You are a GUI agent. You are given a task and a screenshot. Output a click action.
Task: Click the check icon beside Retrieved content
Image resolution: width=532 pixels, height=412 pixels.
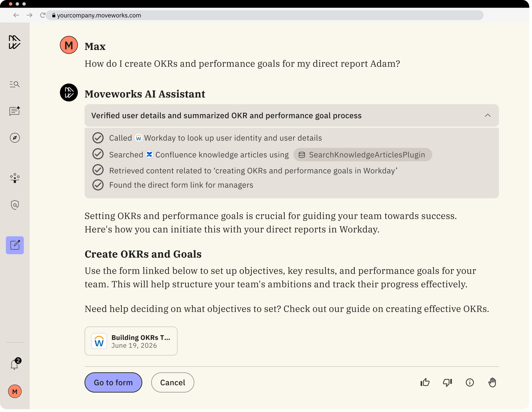[x=98, y=170]
